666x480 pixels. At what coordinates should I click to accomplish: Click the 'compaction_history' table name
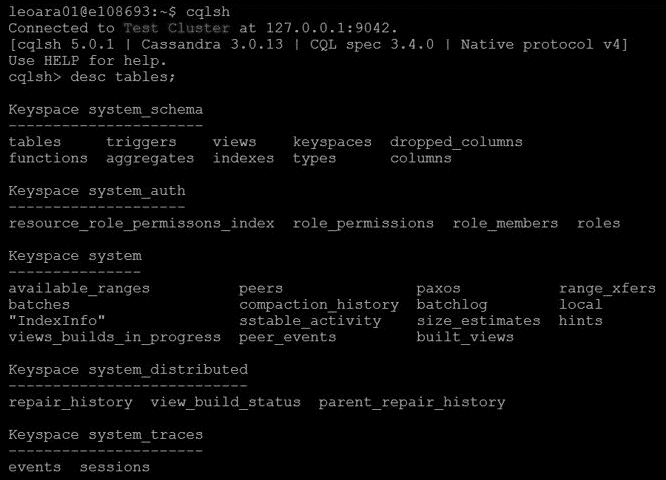[319, 305]
